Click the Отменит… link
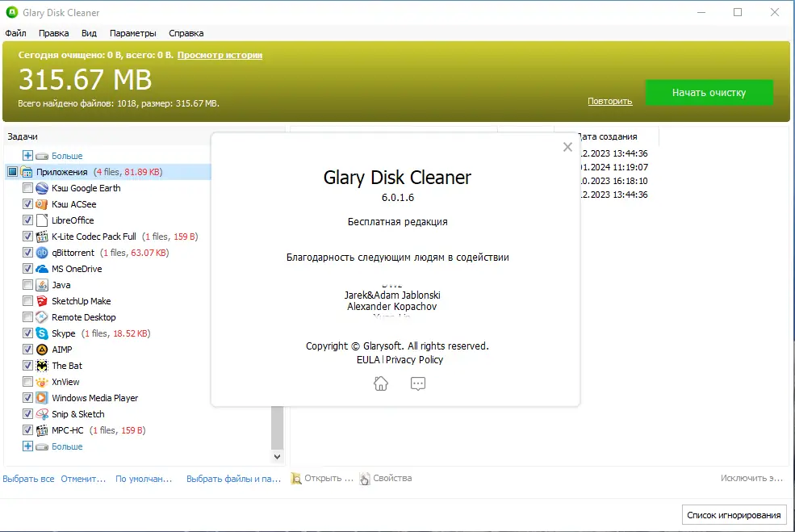 pyautogui.click(x=83, y=479)
